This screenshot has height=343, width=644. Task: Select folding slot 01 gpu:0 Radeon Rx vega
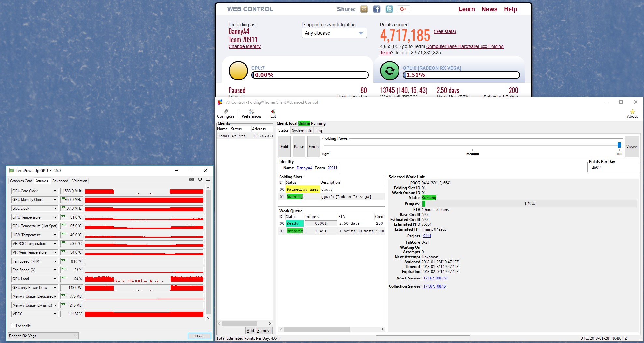pos(331,197)
